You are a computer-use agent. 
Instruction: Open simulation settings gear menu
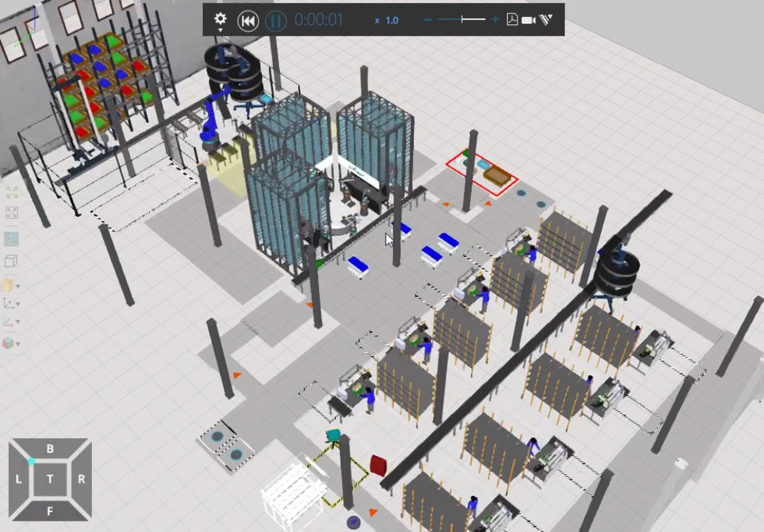(221, 19)
